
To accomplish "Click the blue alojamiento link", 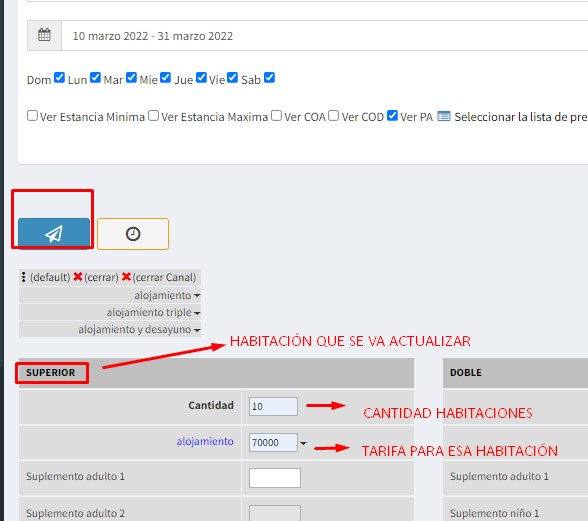I will 205,441.
